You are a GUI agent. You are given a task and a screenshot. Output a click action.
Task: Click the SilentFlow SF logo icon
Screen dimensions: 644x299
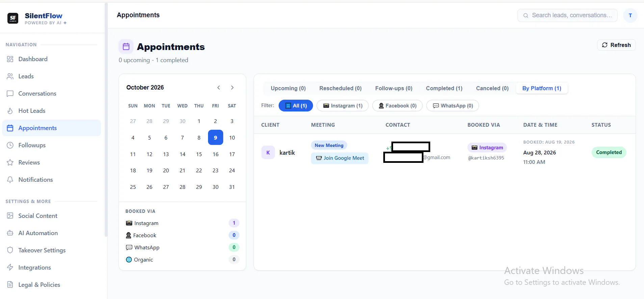pos(13,18)
